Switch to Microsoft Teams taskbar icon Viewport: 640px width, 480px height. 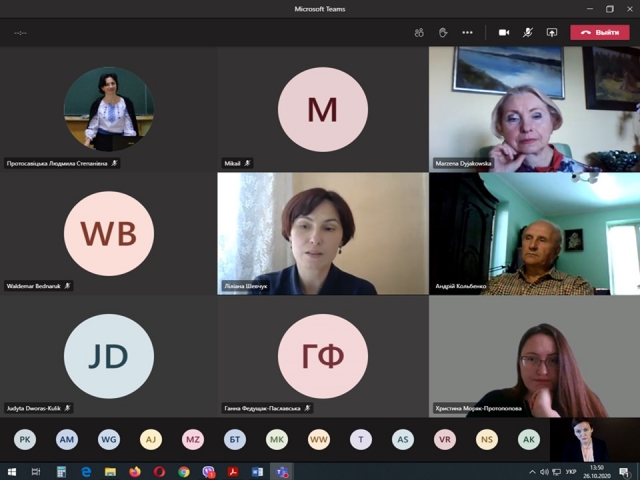click(282, 472)
